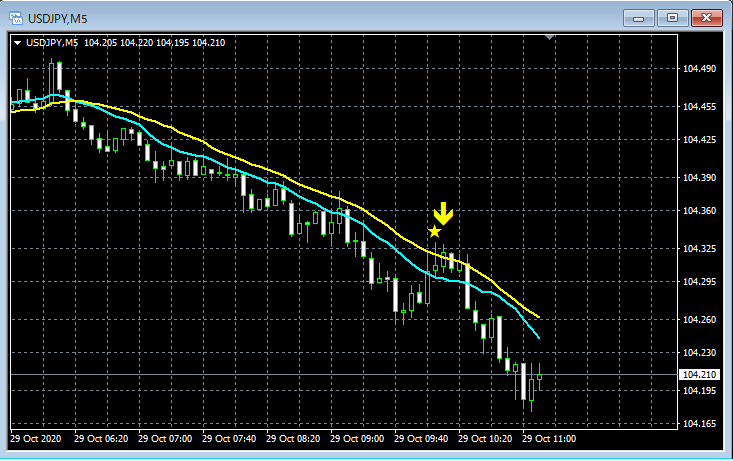Image resolution: width=733 pixels, height=461 pixels.
Task: Click the 29 Oct 10:20 time label
Action: [x=485, y=439]
